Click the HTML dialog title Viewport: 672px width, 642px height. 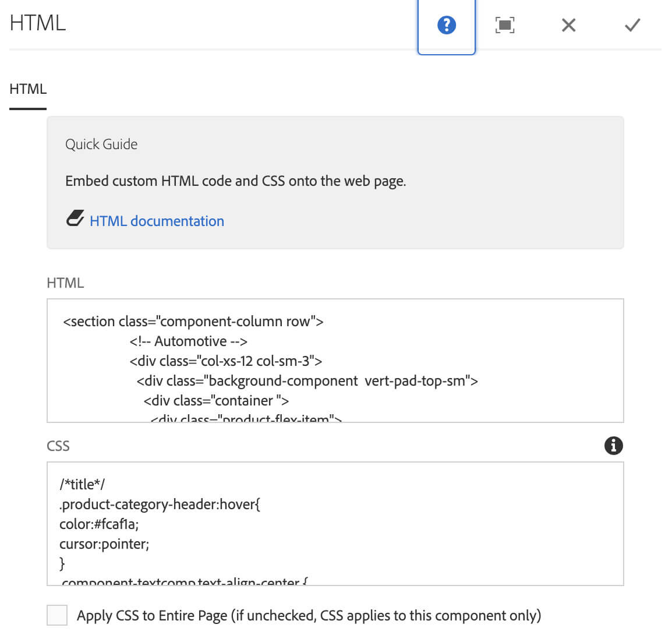click(38, 23)
